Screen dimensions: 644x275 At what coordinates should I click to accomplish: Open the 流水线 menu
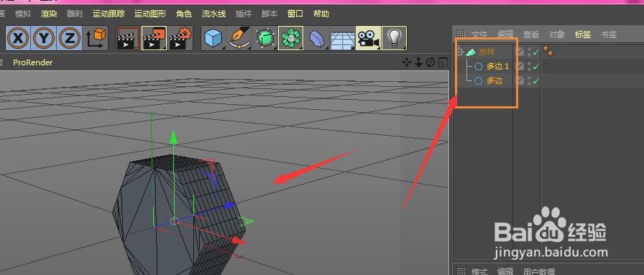tap(213, 14)
